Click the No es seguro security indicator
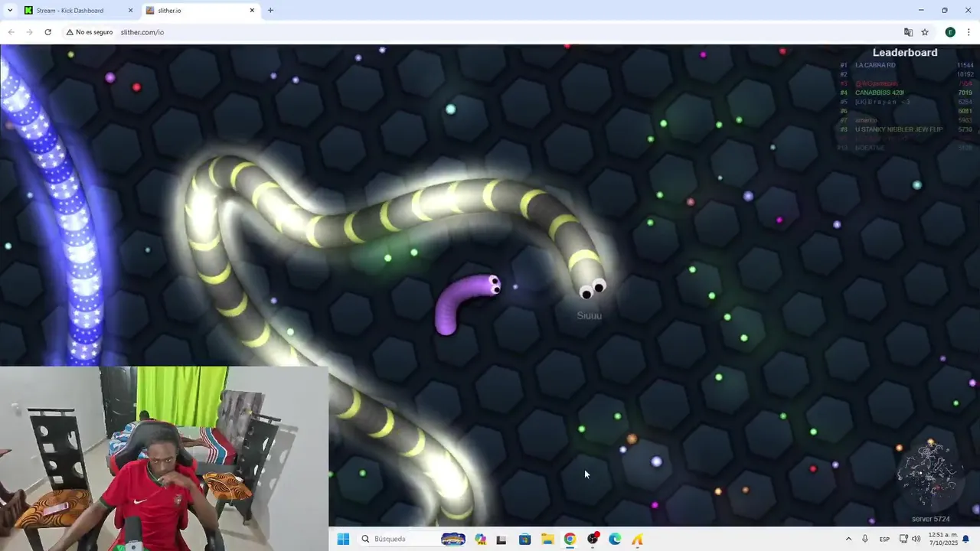 (x=90, y=32)
